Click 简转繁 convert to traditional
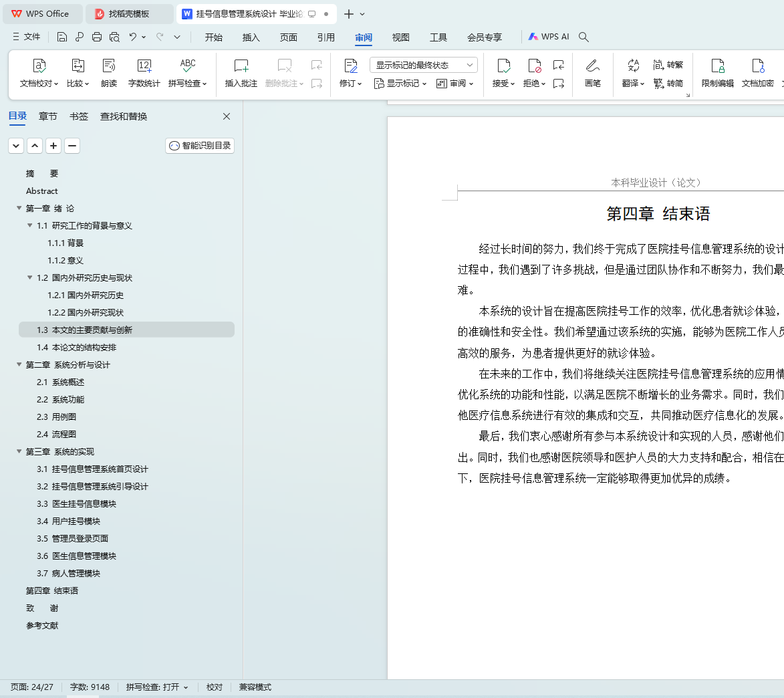Viewport: 784px width, 698px height. pyautogui.click(x=668, y=64)
